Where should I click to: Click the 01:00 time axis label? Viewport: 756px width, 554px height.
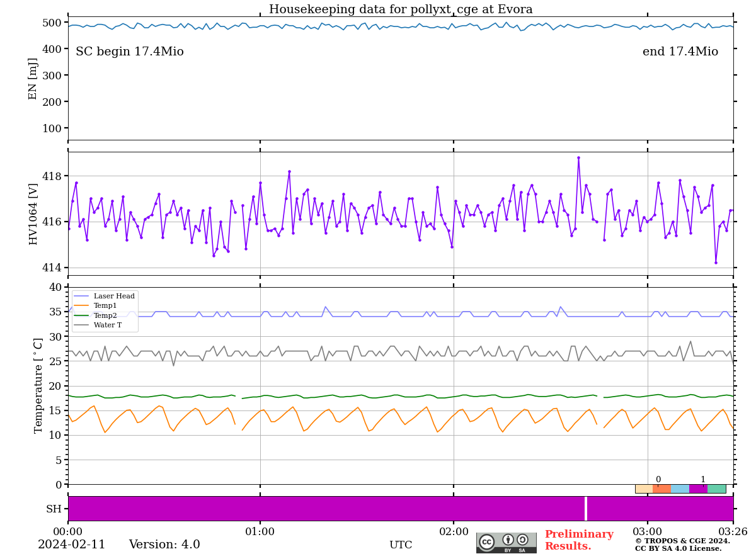(x=260, y=532)
